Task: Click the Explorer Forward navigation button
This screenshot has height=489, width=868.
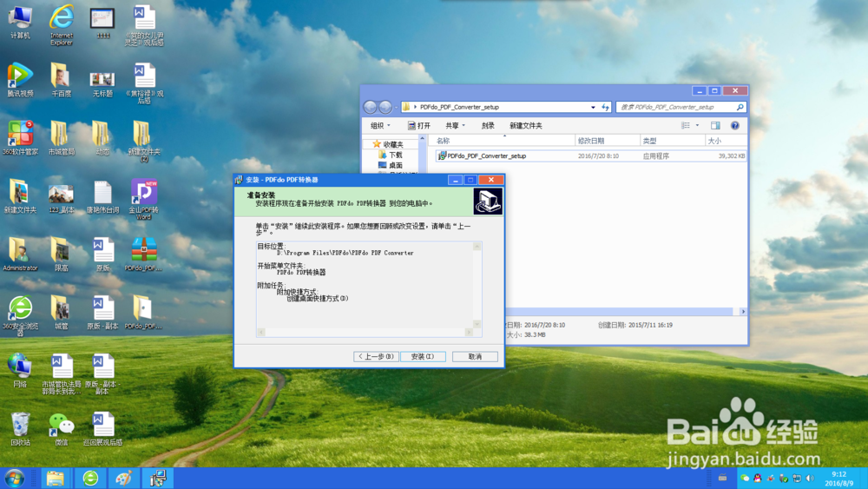Action: tap(385, 107)
